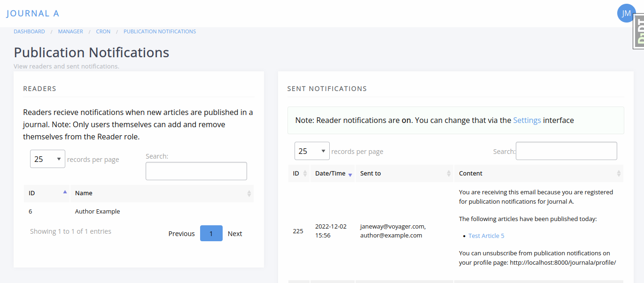Sort readers by ID column arrow
This screenshot has height=283, width=644.
(65, 192)
